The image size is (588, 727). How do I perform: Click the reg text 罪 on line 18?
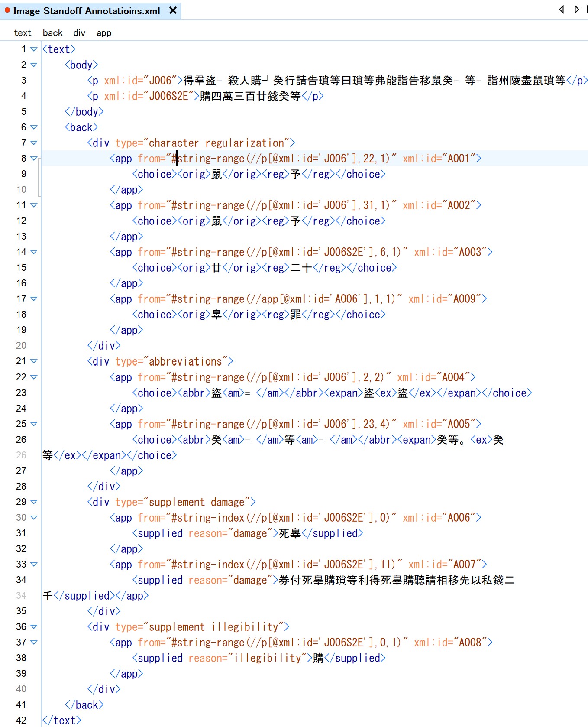[296, 315]
